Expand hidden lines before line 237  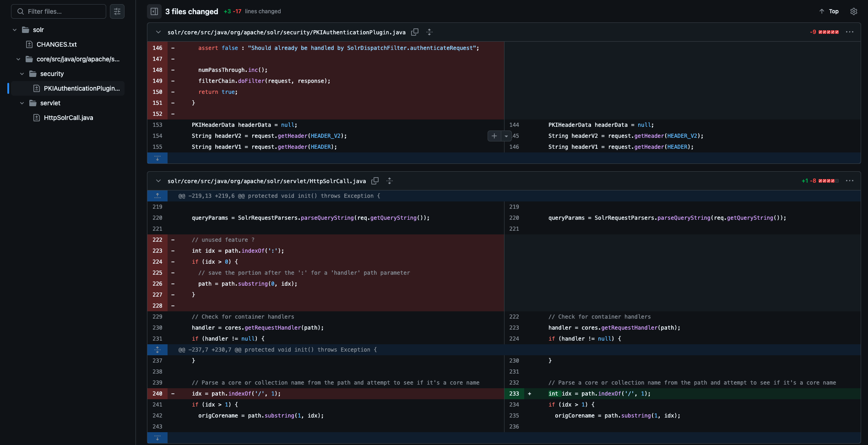tap(157, 350)
